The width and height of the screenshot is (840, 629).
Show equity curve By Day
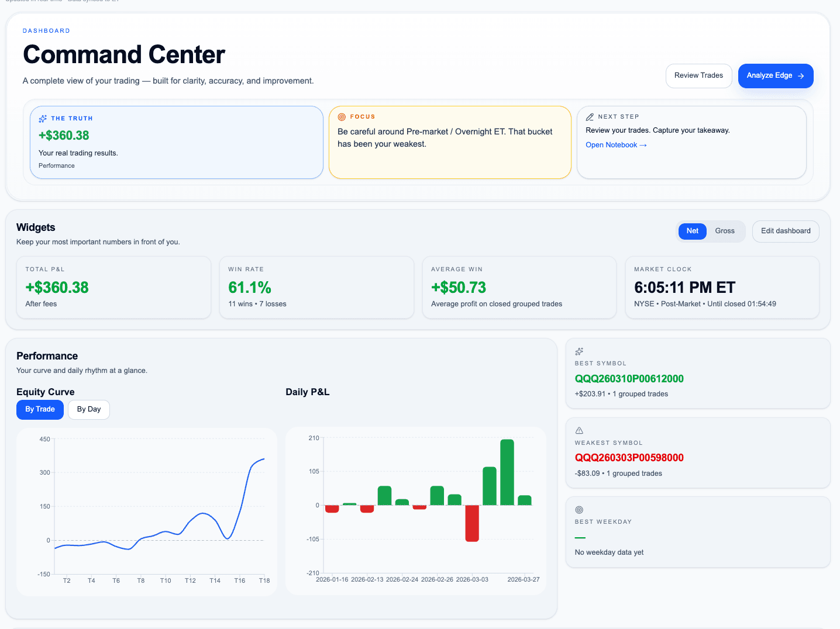coord(89,409)
